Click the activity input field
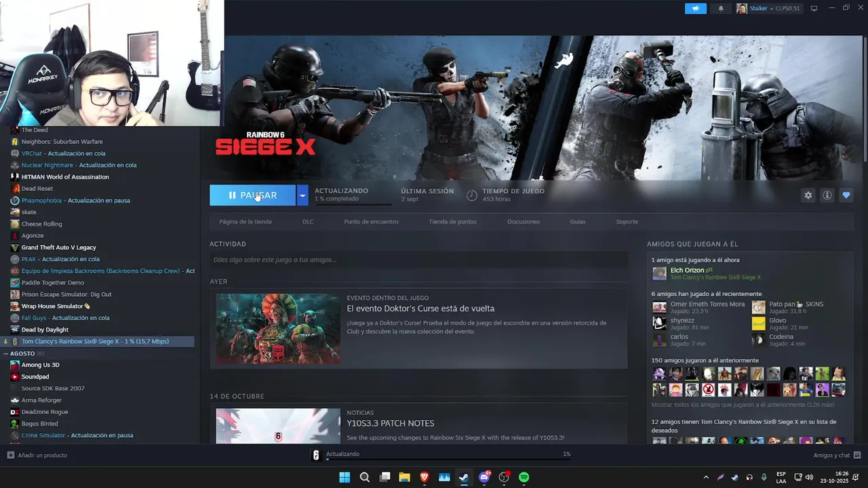This screenshot has width=868, height=488. 418,260
